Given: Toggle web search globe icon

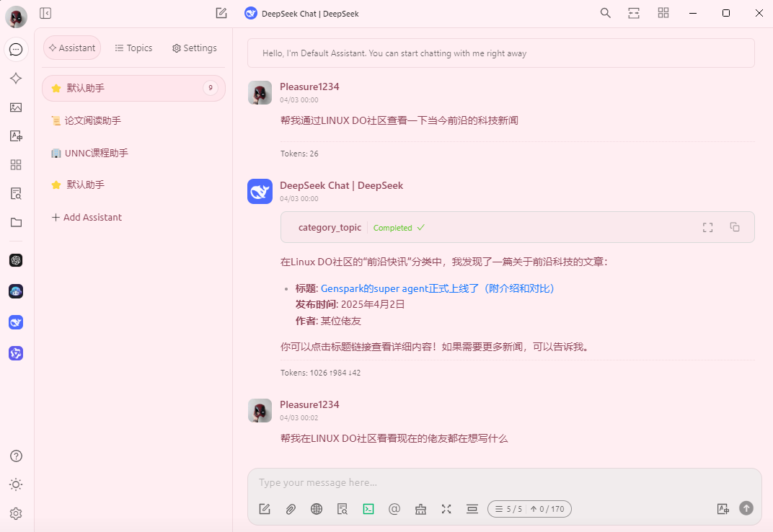Looking at the screenshot, I should pos(317,509).
